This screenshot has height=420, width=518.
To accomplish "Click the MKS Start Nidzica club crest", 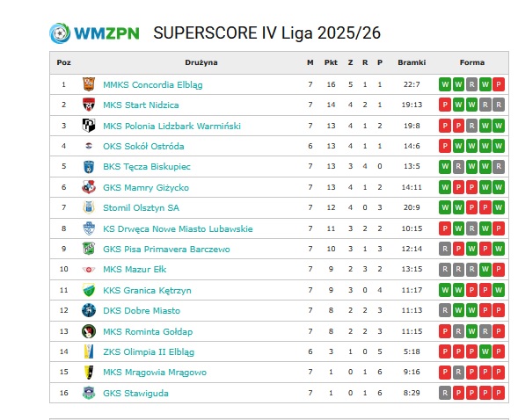I will click(x=89, y=105).
